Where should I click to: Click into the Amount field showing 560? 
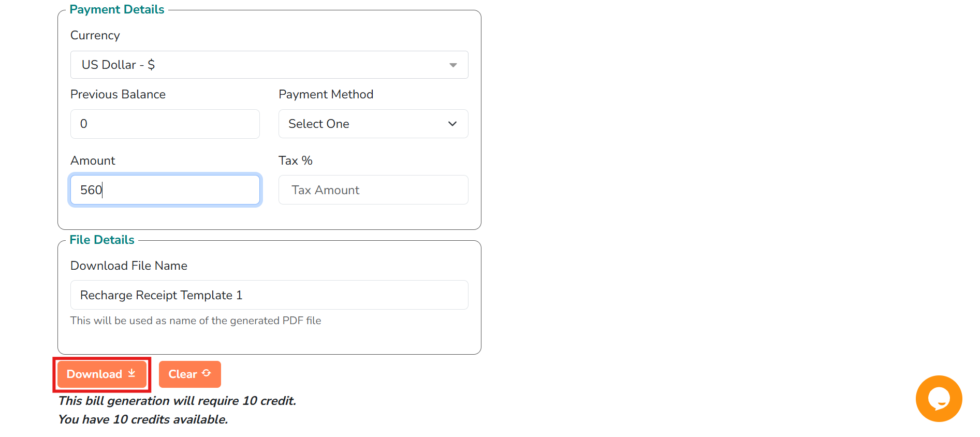click(x=165, y=190)
